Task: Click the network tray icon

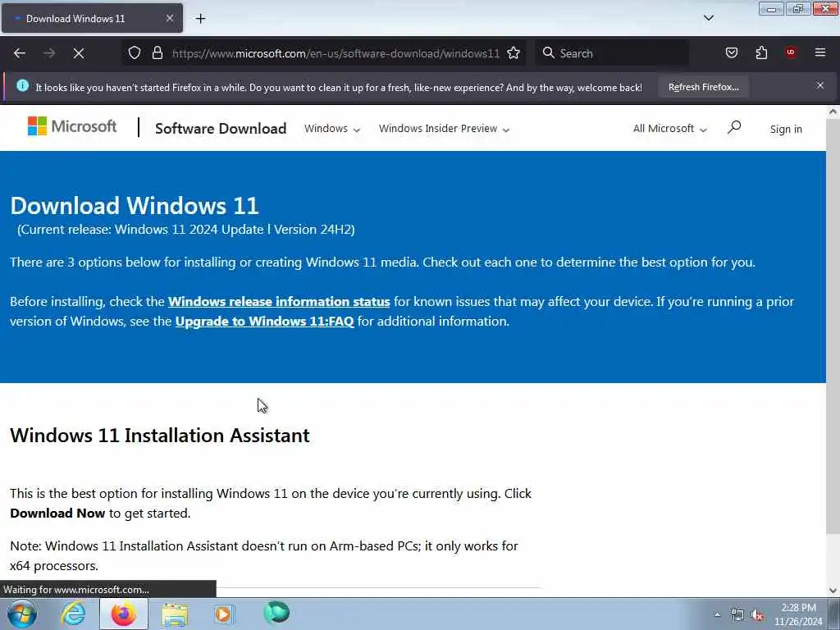Action: 737,615
